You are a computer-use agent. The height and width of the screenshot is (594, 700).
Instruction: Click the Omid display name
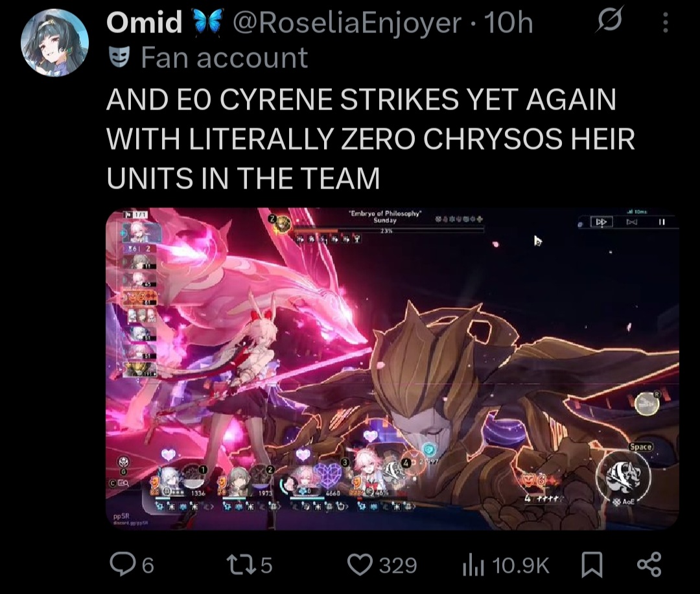coord(144,22)
